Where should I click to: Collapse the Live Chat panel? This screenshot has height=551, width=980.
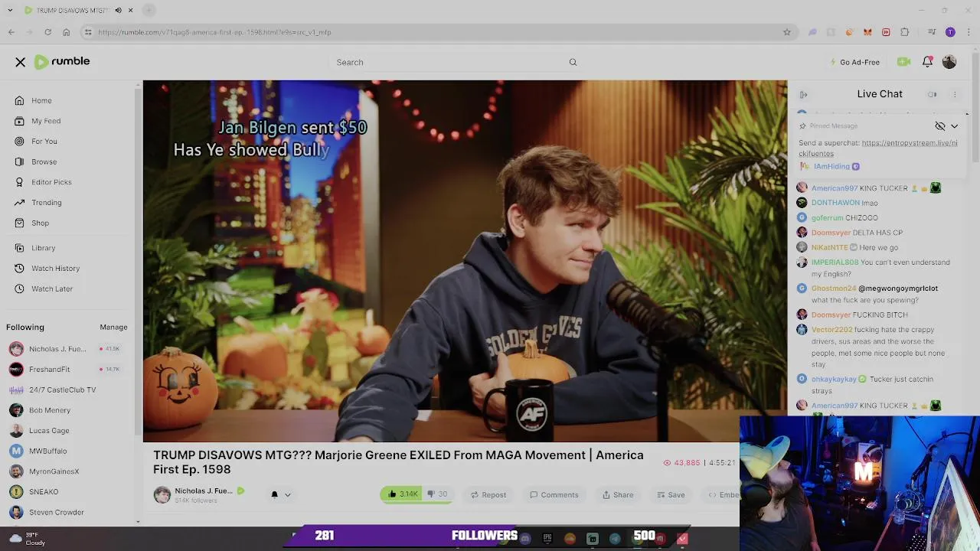pos(803,94)
